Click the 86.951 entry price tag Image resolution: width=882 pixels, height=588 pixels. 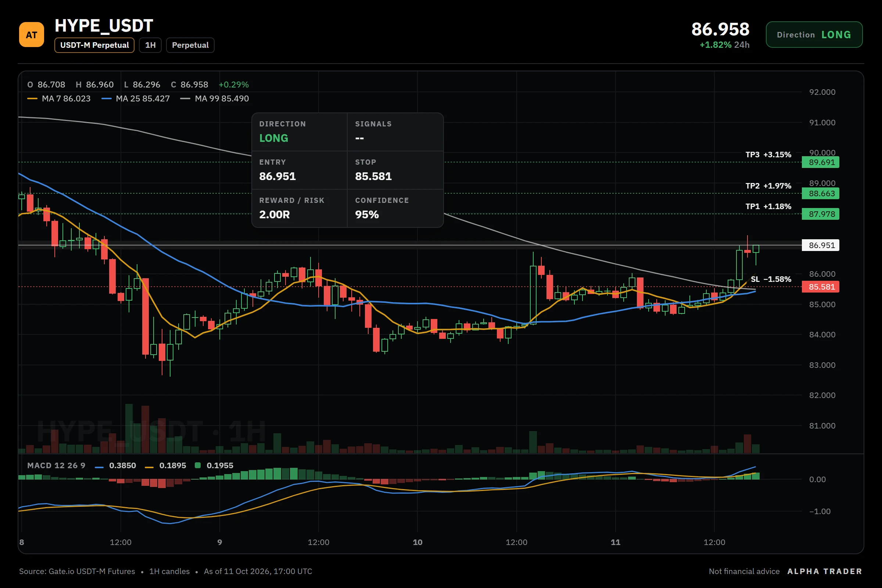tap(821, 245)
